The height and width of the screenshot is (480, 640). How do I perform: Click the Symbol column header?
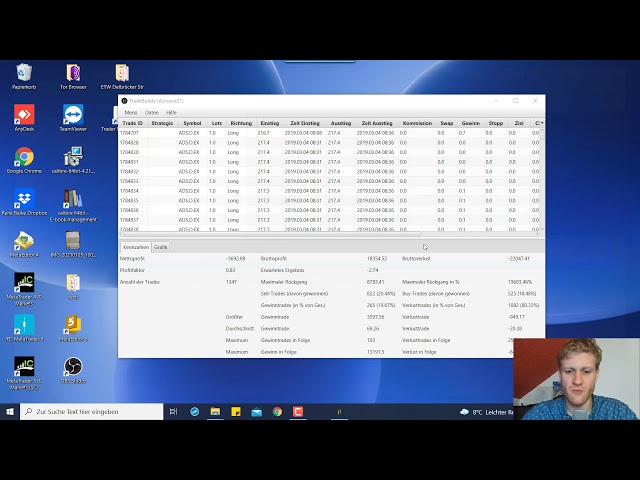click(192, 123)
